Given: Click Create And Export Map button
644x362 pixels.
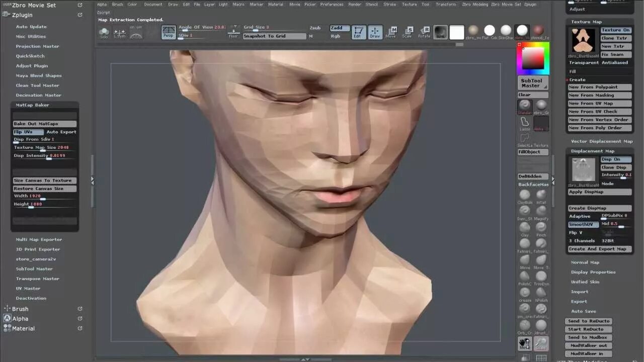Looking at the screenshot, I should tap(600, 249).
